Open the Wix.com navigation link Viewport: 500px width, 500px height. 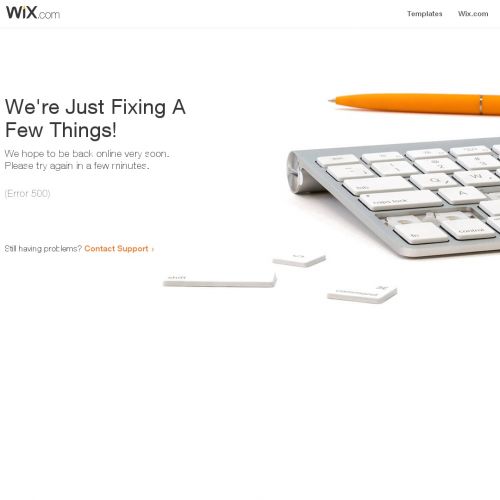coord(473,14)
